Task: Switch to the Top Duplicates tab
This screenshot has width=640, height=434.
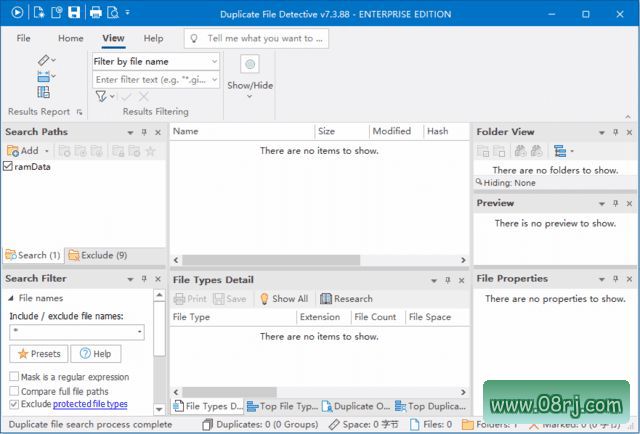Action: pos(430,406)
